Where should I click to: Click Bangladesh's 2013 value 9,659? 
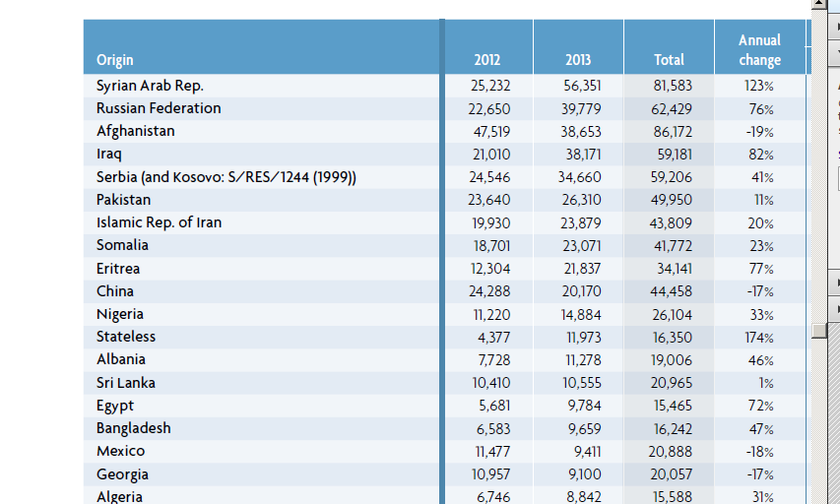pyautogui.click(x=584, y=429)
